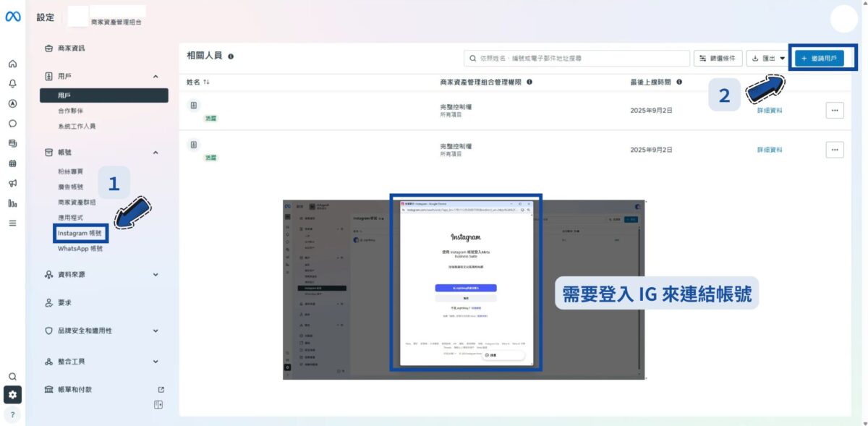The image size is (868, 426).
Task: Expand the 整合工具 section
Action: click(x=102, y=362)
